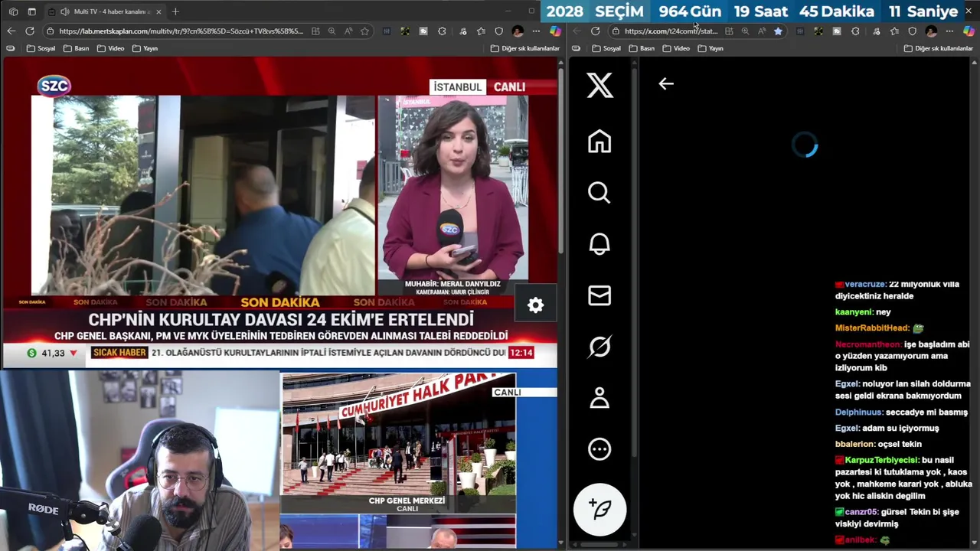Click the İSTANBUL location label on the stream
This screenshot has width=980, height=551.
(x=457, y=87)
